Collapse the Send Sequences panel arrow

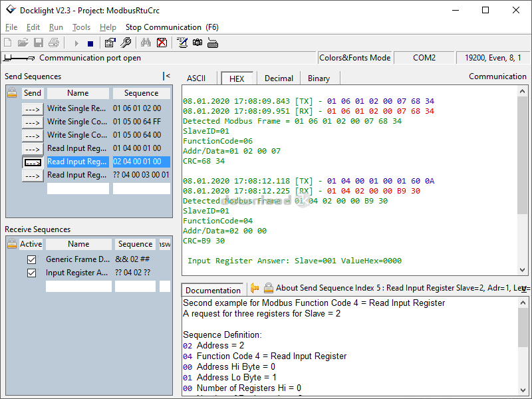tap(166, 76)
